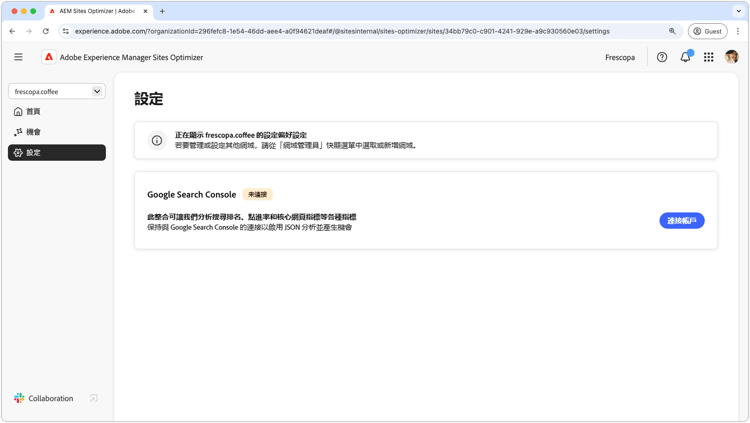Open the frescopa.coffee site dropdown
Image resolution: width=750 pixels, height=423 pixels.
click(57, 91)
